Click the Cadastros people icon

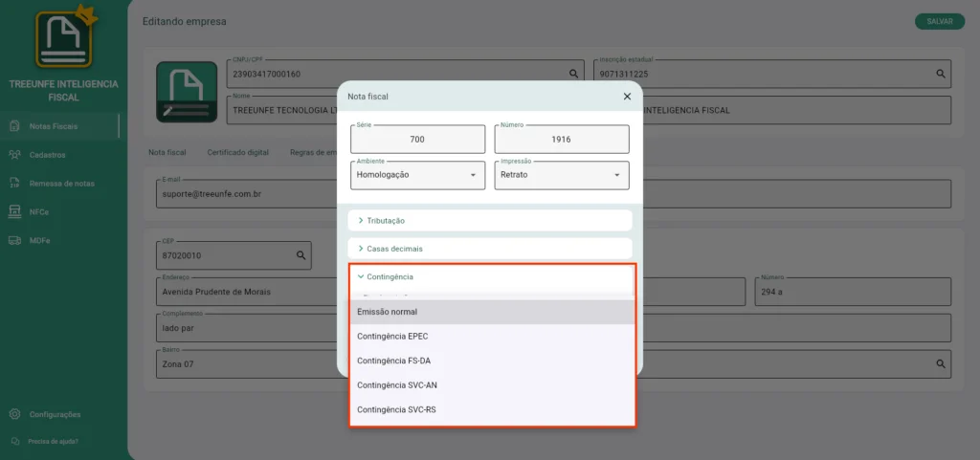[14, 155]
